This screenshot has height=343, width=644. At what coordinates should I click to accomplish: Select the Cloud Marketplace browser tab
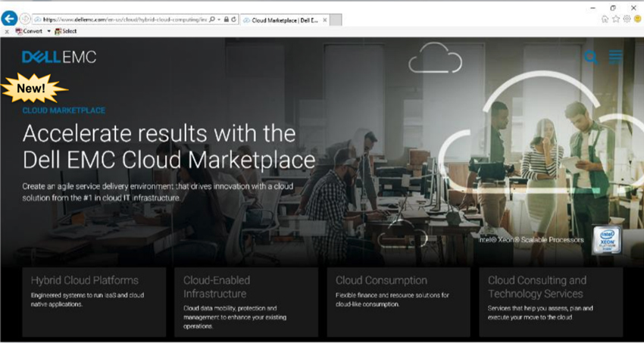point(285,20)
